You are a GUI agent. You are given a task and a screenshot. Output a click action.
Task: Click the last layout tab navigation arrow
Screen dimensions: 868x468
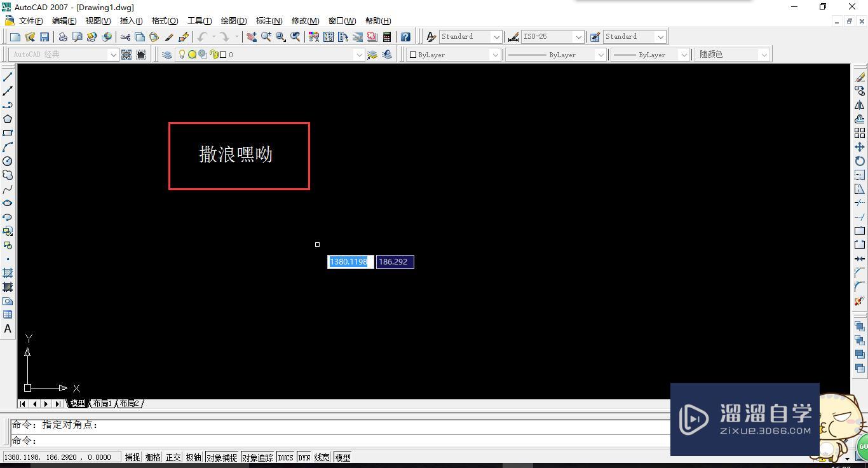58,404
